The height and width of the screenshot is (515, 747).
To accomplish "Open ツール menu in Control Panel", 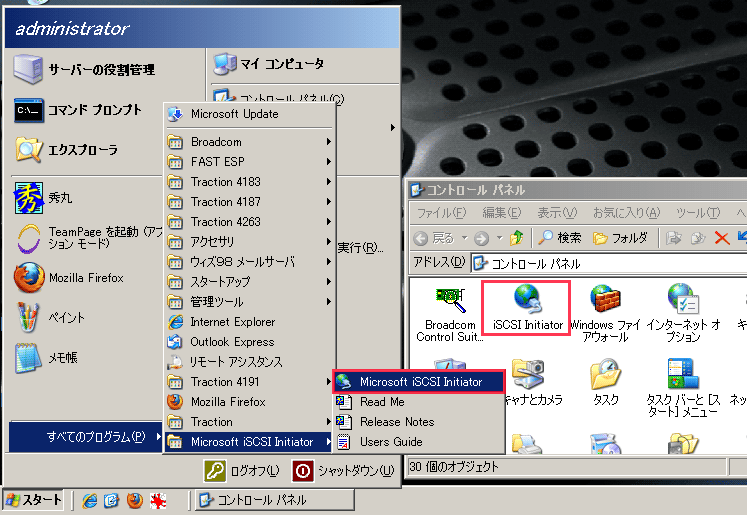I will [698, 213].
